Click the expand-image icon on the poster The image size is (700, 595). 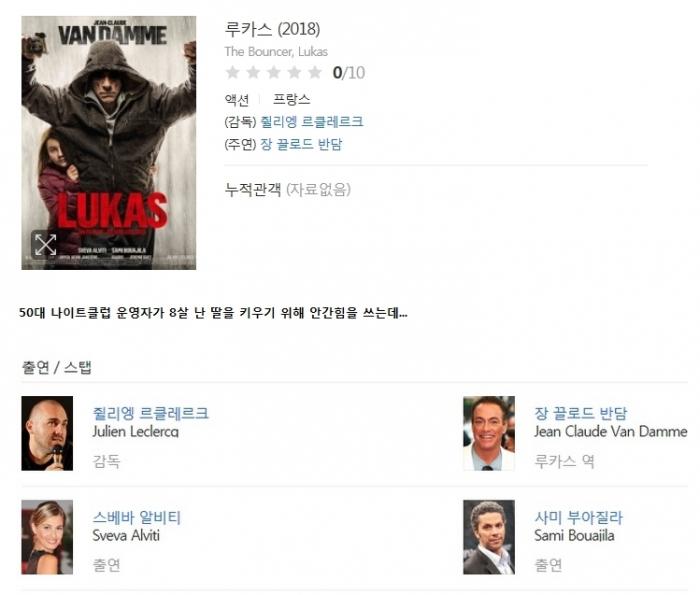tap(46, 244)
